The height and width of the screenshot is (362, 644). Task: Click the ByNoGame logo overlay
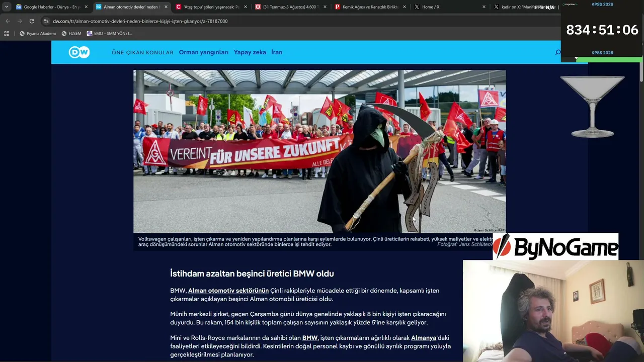[555, 247]
